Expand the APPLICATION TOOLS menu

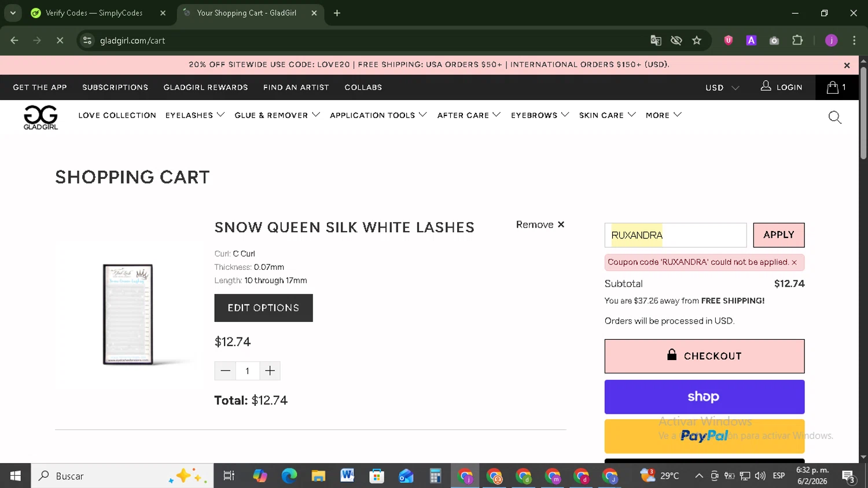coord(378,115)
